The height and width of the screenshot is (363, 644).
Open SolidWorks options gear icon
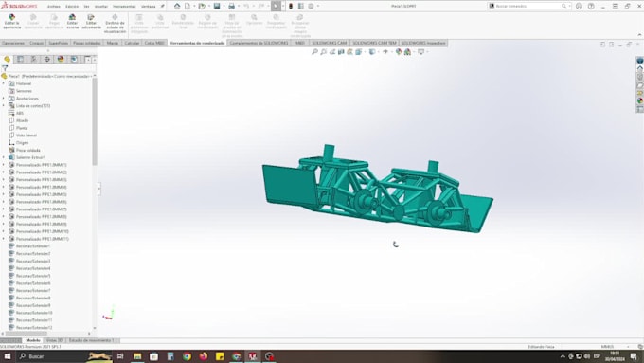pyautogui.click(x=311, y=6)
